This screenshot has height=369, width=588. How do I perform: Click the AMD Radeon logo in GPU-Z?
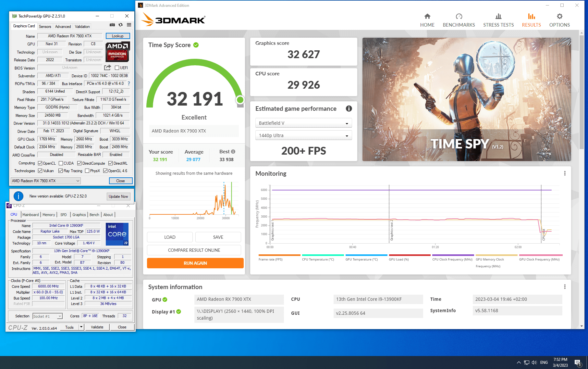point(117,52)
